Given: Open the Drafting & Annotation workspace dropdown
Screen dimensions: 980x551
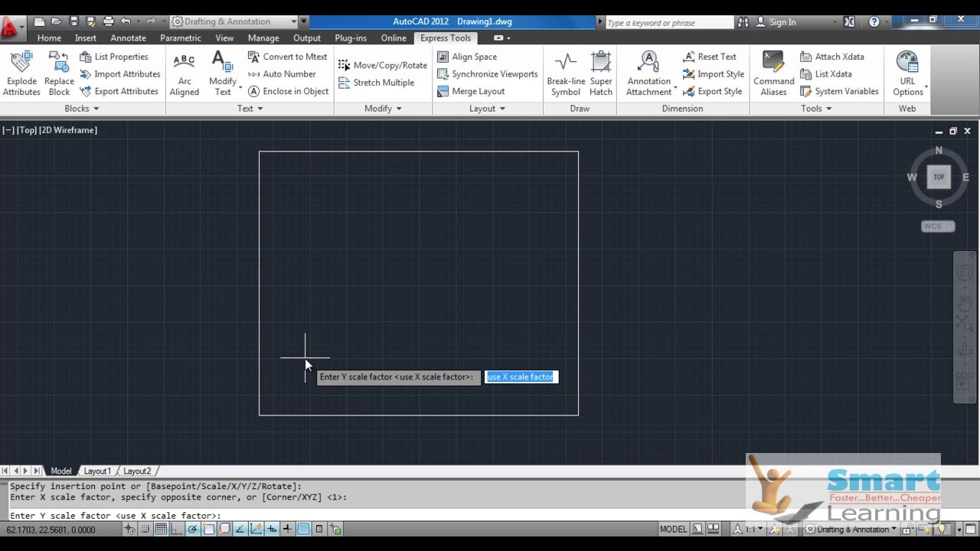Looking at the screenshot, I should point(293,21).
